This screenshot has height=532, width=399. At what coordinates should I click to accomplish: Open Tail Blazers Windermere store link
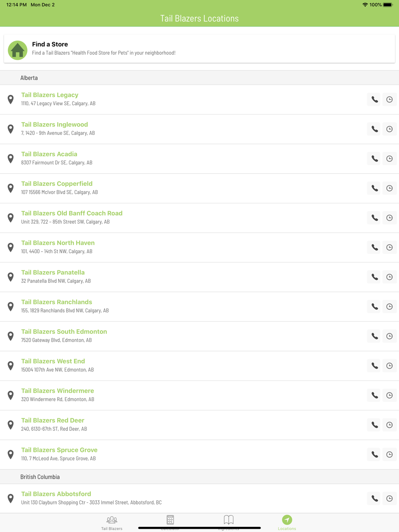pyautogui.click(x=57, y=391)
